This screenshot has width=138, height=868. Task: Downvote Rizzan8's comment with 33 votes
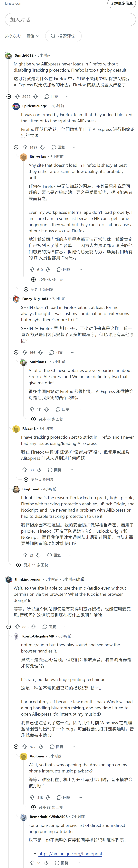[x=39, y=470]
